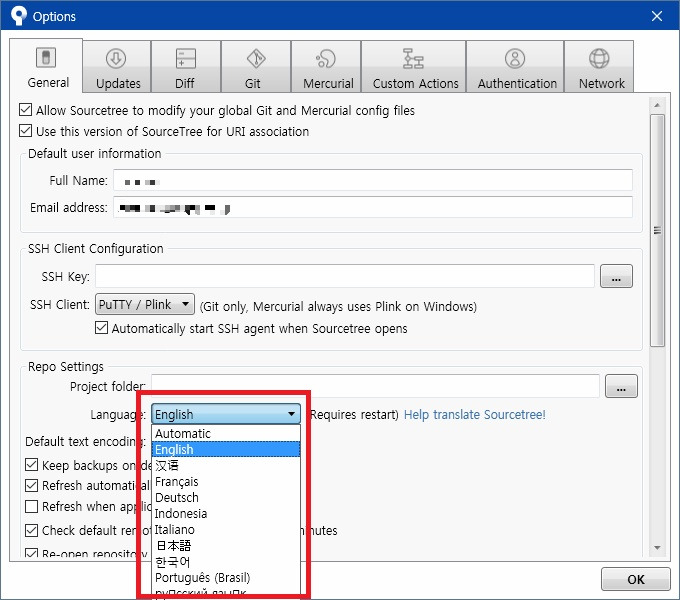The height and width of the screenshot is (600, 680).
Task: Toggle Use this version for URI association
Action: 26,130
